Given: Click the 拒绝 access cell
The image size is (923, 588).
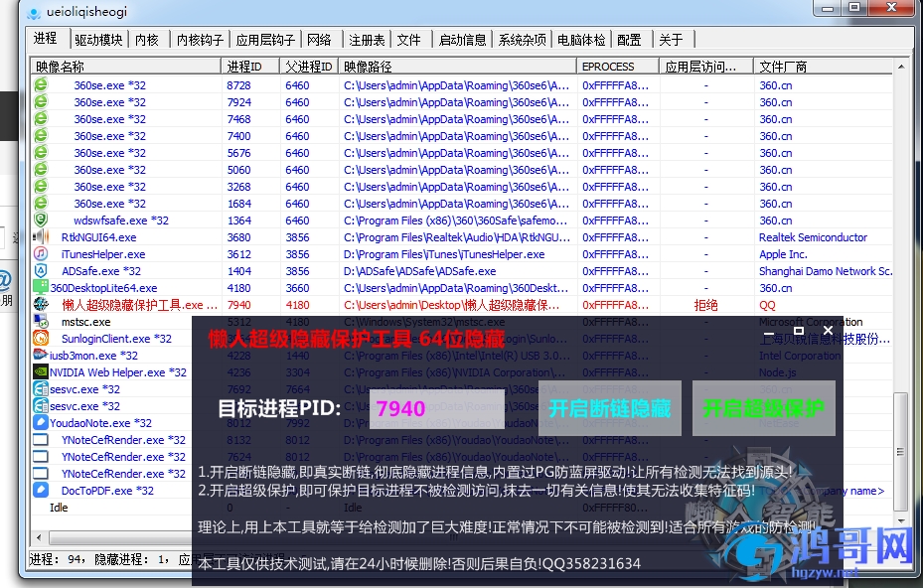Looking at the screenshot, I should click(705, 305).
